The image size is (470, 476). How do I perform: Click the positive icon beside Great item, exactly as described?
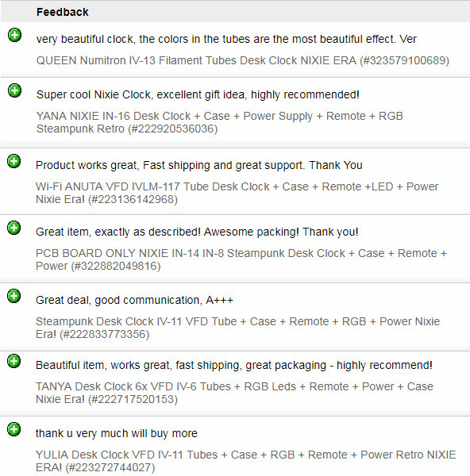pos(14,228)
